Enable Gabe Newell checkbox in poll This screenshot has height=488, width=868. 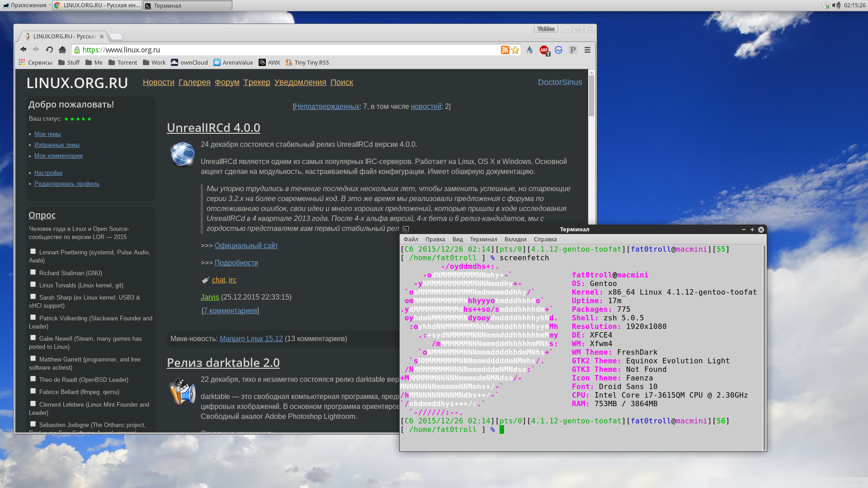(x=33, y=337)
